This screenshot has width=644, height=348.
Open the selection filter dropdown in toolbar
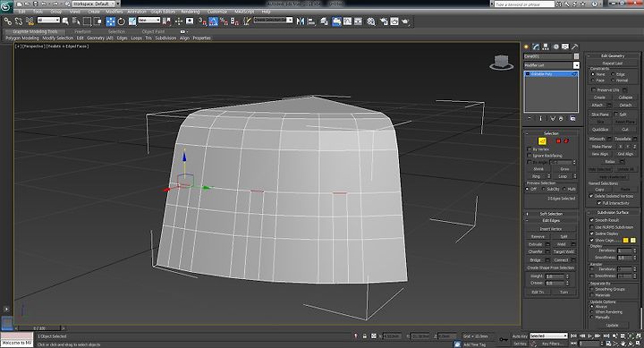48,21
